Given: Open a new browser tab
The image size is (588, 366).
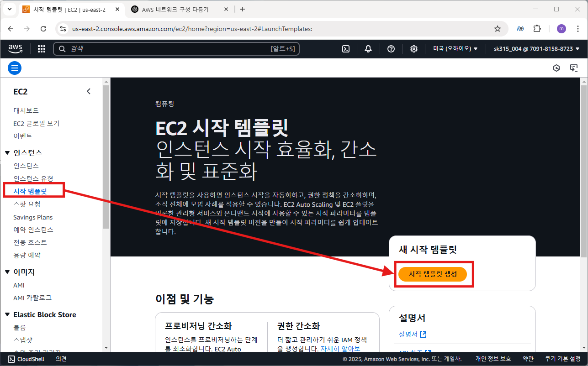Looking at the screenshot, I should [243, 9].
